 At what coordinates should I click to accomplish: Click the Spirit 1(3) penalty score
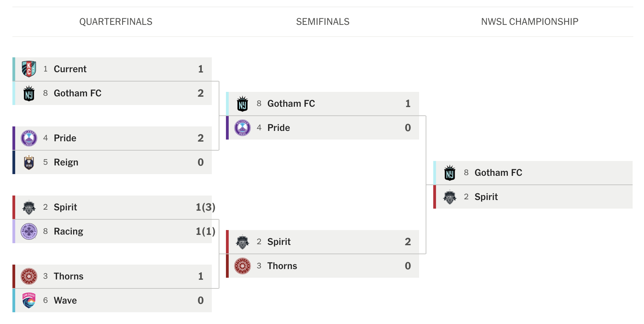[205, 207]
